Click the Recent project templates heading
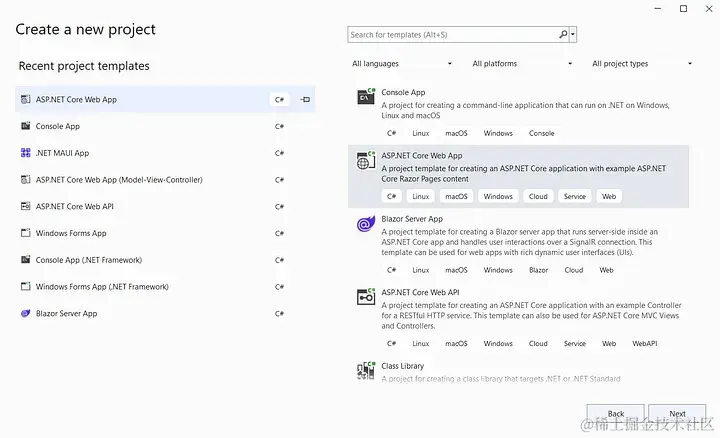 tap(84, 66)
